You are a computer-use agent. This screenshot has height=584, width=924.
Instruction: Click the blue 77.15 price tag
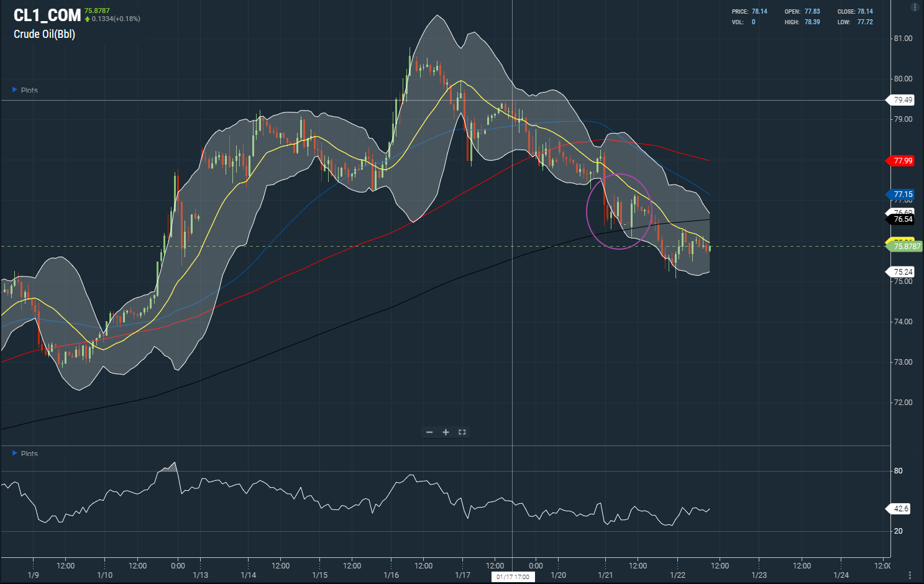pyautogui.click(x=902, y=194)
